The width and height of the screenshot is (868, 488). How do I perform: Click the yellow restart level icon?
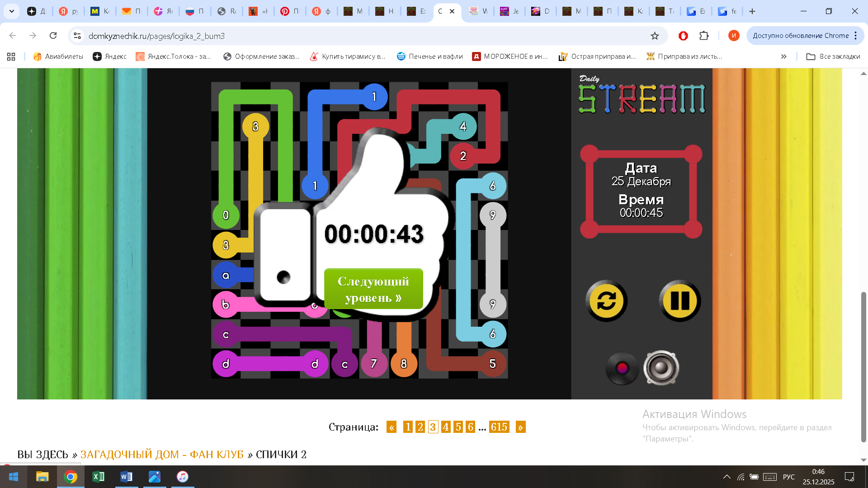coord(606,301)
